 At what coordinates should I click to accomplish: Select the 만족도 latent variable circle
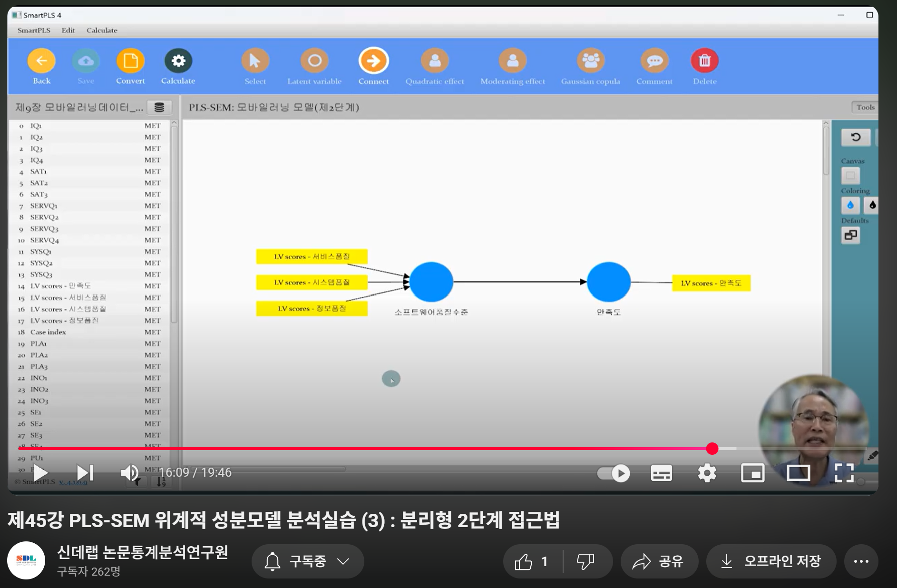point(609,282)
